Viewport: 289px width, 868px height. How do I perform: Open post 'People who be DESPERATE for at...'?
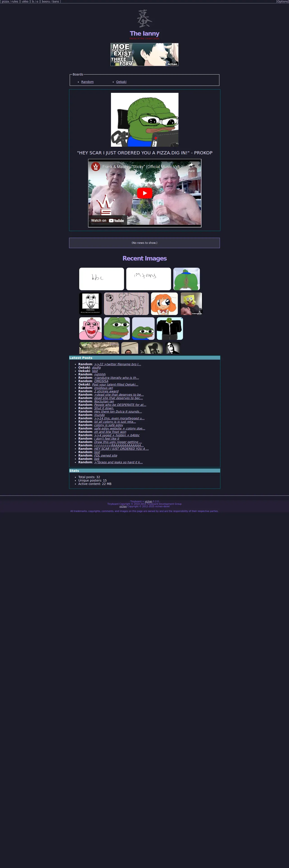120,405
